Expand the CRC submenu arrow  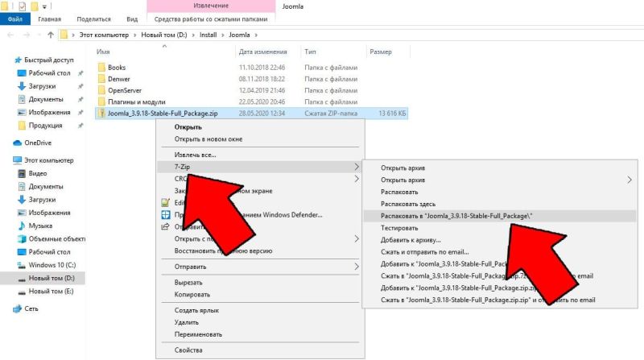pos(356,179)
